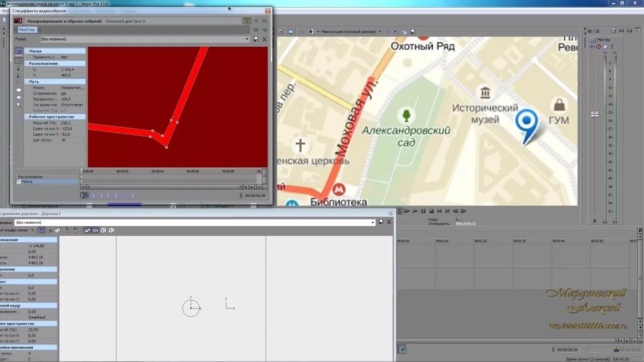The image size is (644, 362).
Task: Toggle Show Properties button in Pan/Crop
Action: pos(19,51)
